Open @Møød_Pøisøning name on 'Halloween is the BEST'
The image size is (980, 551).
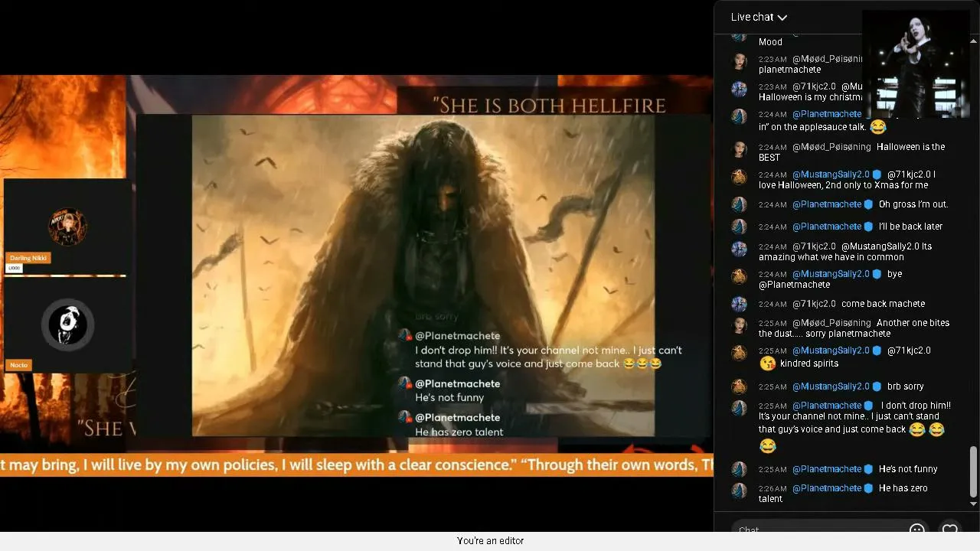click(x=831, y=147)
